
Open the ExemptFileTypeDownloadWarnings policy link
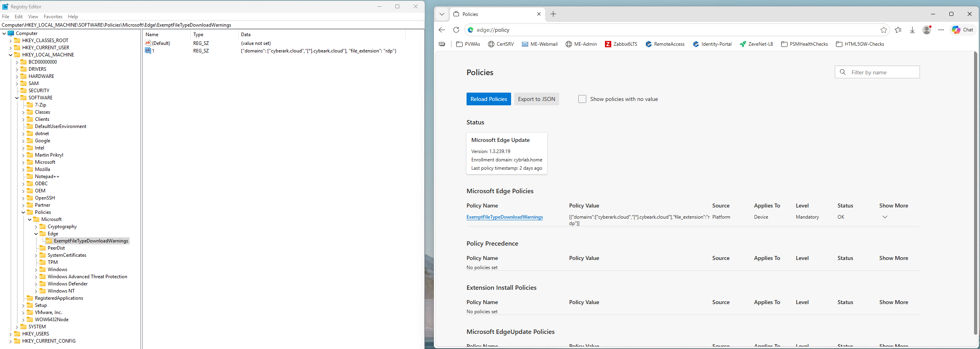point(504,217)
